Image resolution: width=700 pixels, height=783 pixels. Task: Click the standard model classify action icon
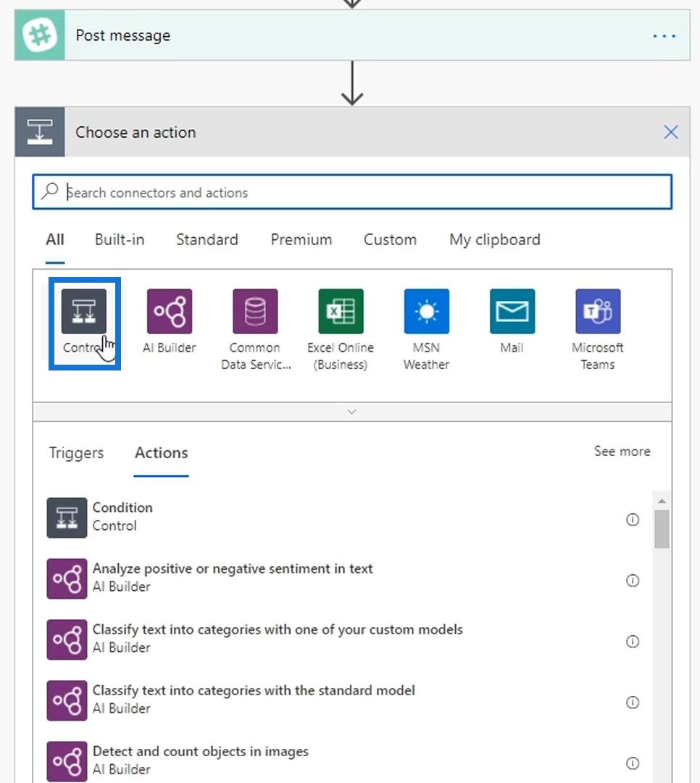[67, 700]
